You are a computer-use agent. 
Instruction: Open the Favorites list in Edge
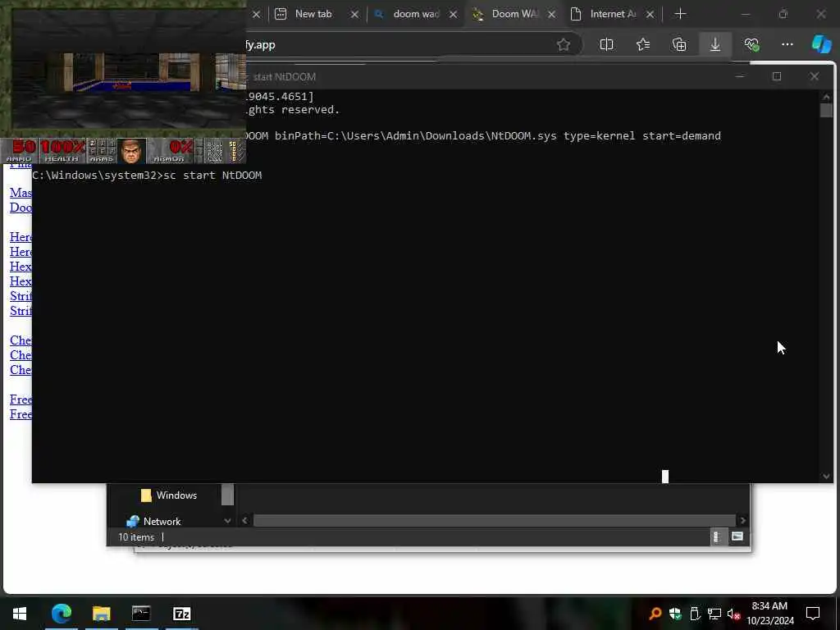tap(643, 45)
